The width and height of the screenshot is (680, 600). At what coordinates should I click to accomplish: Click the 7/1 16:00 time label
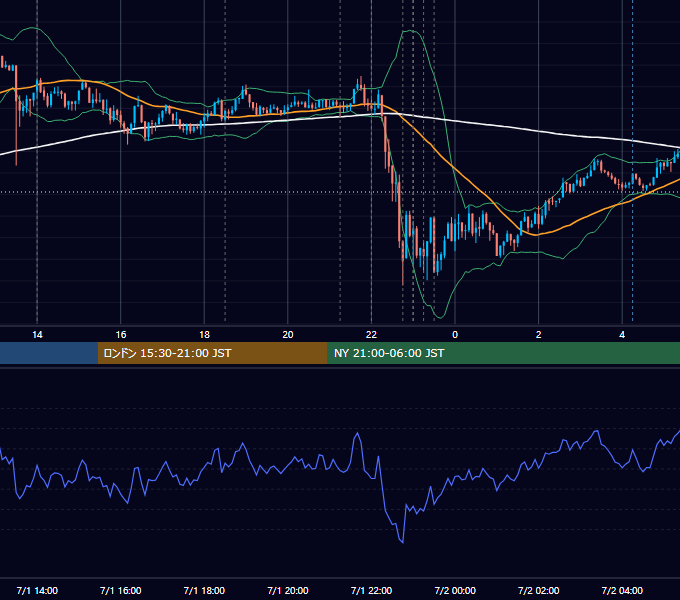121,590
